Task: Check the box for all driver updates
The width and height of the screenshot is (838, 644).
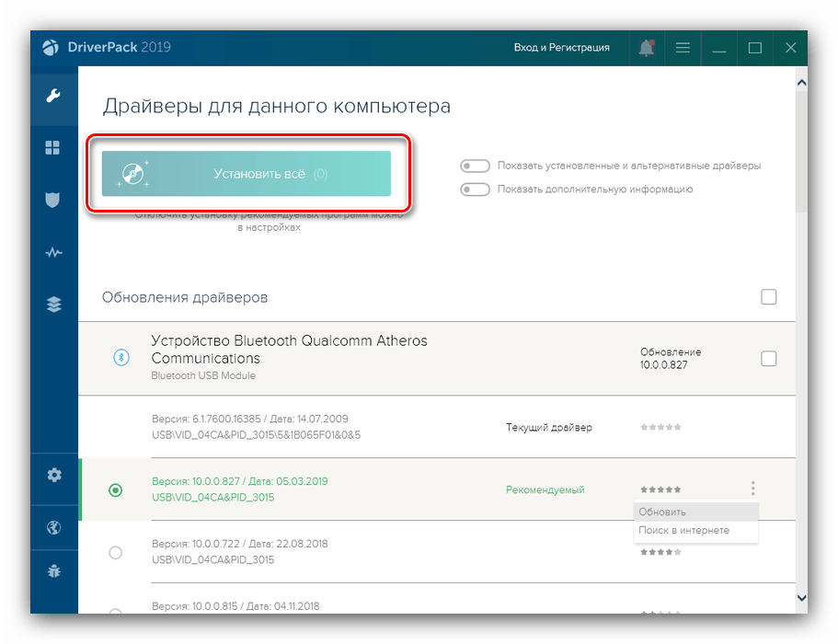Action: click(769, 297)
